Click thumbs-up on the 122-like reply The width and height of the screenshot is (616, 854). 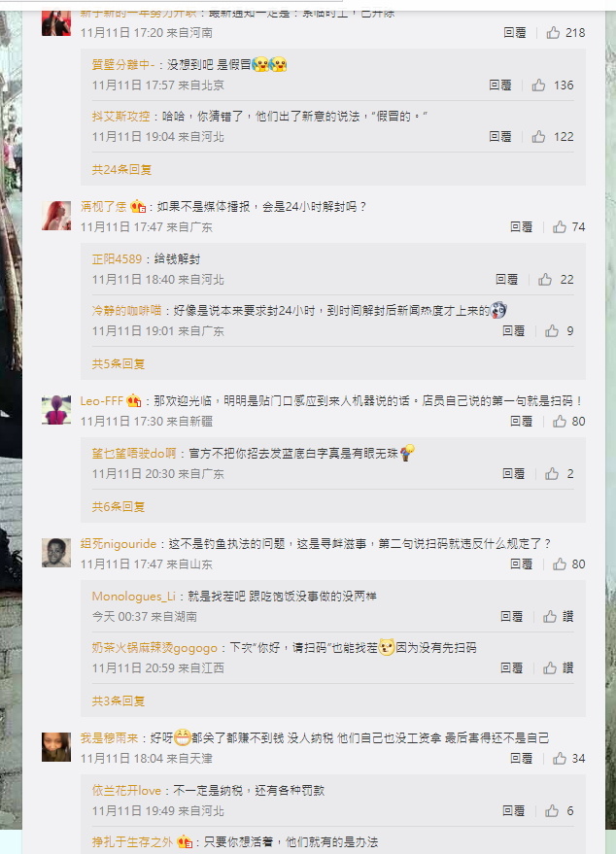tap(538, 136)
